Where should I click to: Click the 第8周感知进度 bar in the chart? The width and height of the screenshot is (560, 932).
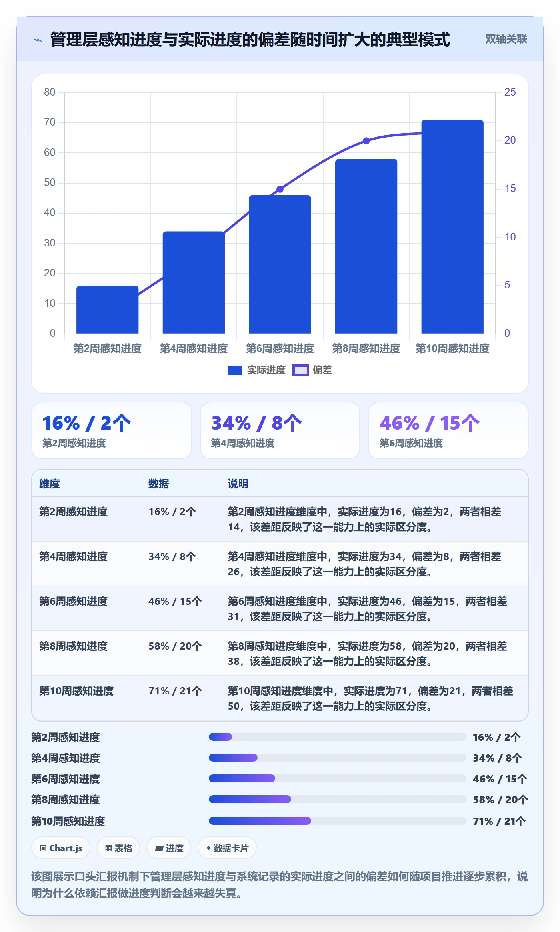tap(366, 246)
